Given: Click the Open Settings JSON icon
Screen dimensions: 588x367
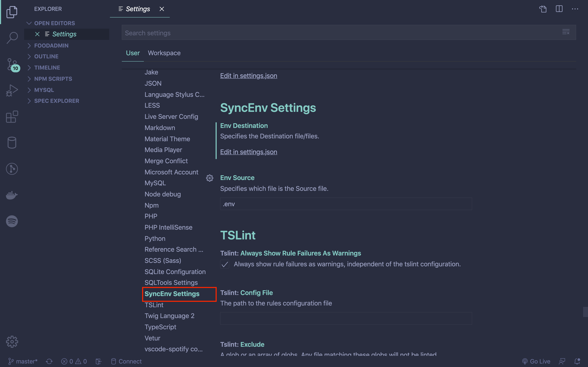Looking at the screenshot, I should pyautogui.click(x=543, y=9).
